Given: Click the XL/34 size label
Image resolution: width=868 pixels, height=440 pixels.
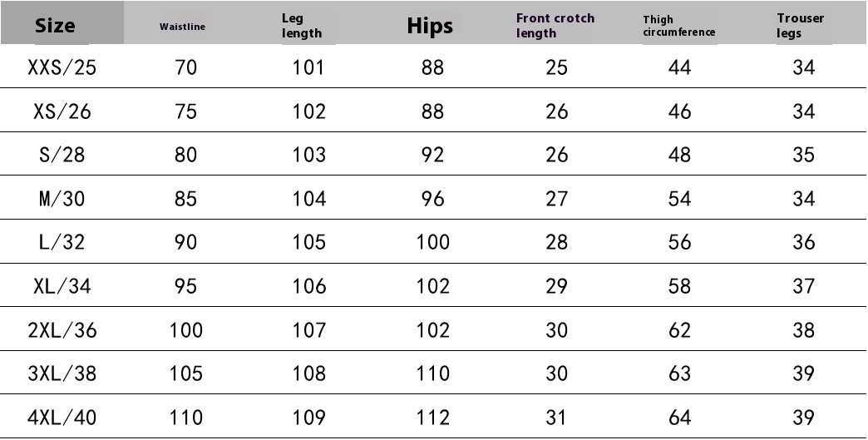Looking at the screenshot, I should pyautogui.click(x=62, y=285).
